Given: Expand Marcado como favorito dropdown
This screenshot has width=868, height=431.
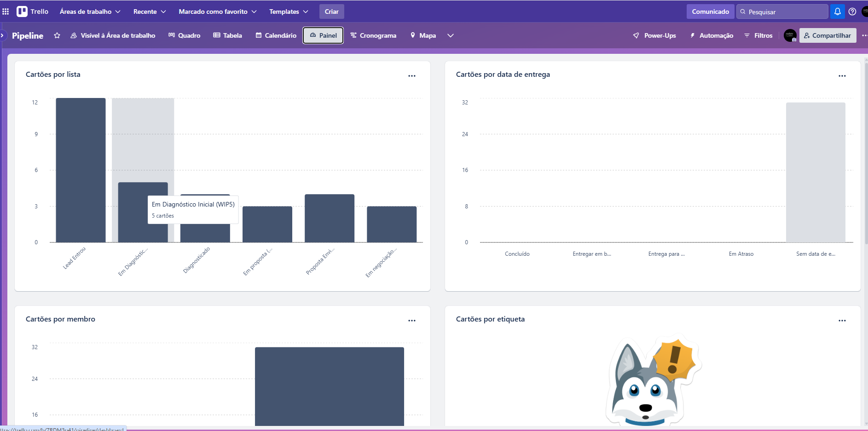Looking at the screenshot, I should [x=218, y=11].
